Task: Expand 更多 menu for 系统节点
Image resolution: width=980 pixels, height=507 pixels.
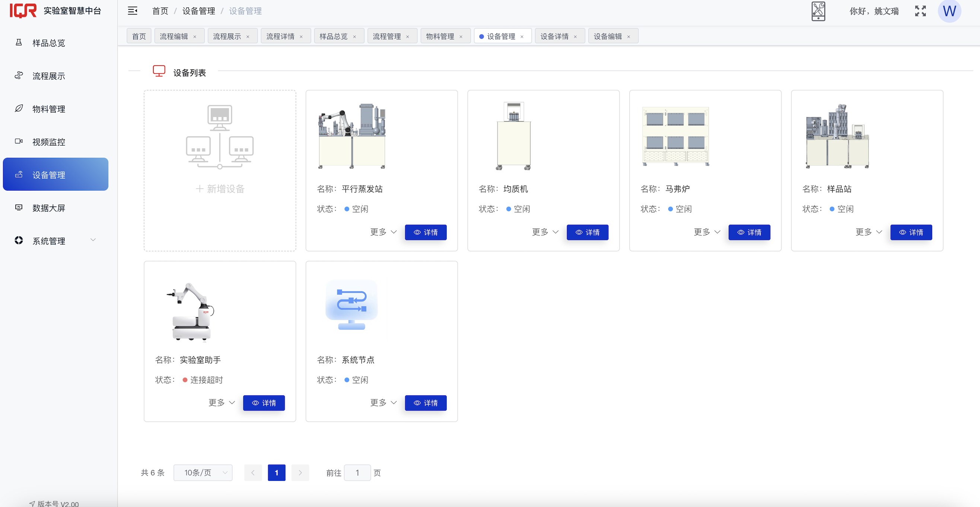Action: click(384, 402)
